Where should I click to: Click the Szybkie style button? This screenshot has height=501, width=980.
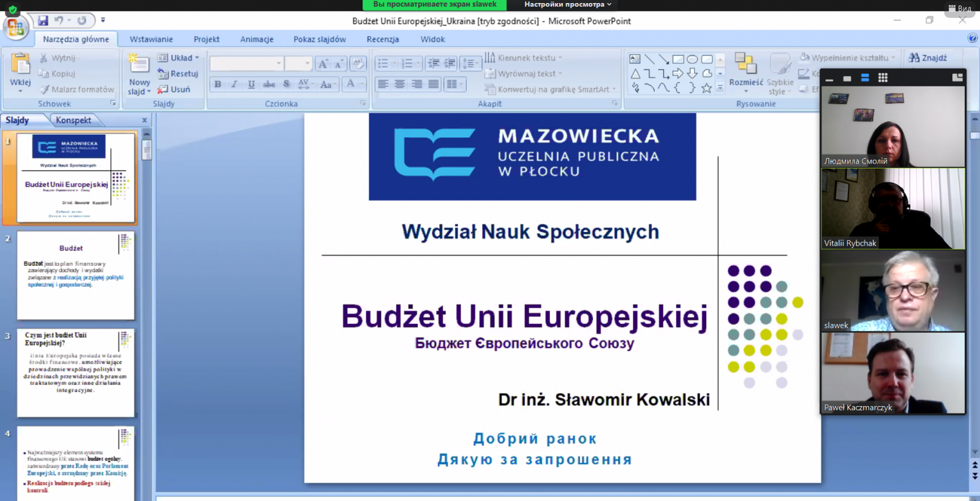pyautogui.click(x=780, y=74)
